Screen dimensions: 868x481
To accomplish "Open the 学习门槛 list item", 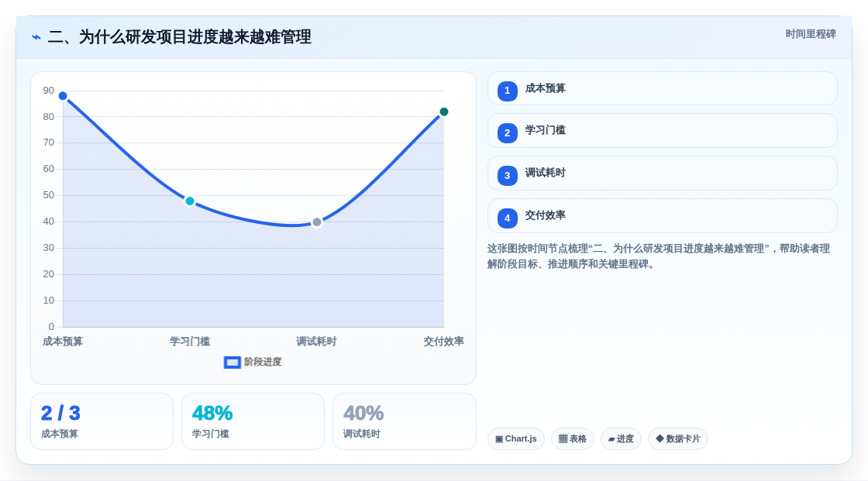I will coord(662,131).
